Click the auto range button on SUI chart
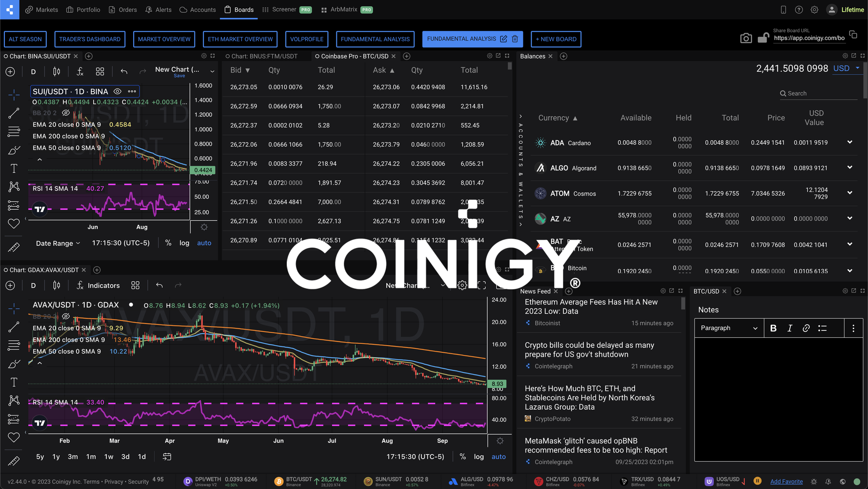Screen dimensions: 868x489 pos(204,243)
